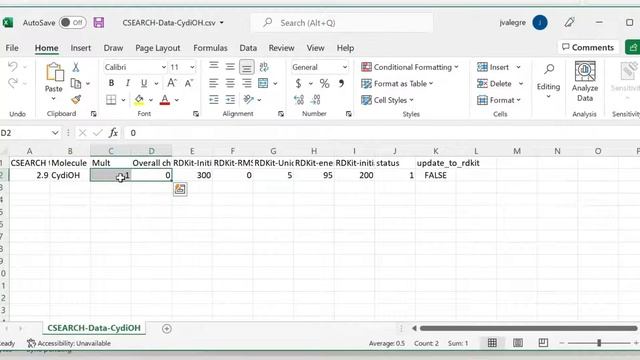The image size is (640, 360).
Task: Toggle Bold formatting
Action: [x=111, y=83]
